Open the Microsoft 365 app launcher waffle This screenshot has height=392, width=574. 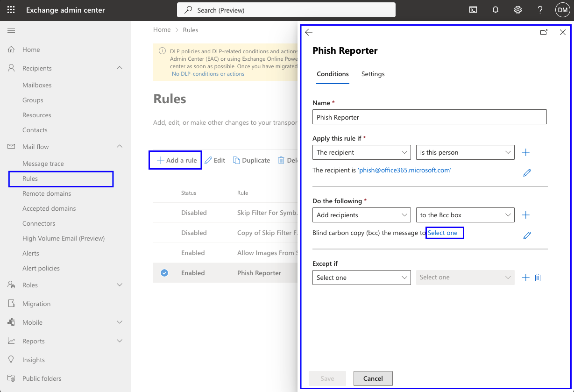coord(11,9)
